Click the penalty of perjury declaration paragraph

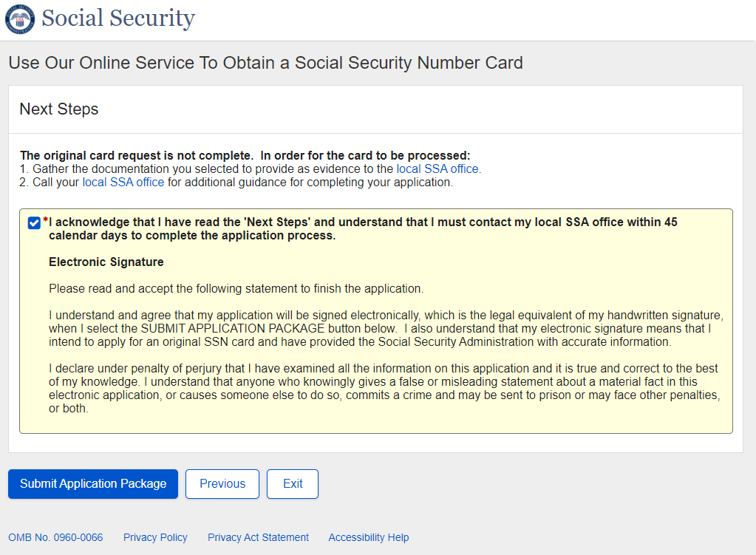click(383, 388)
